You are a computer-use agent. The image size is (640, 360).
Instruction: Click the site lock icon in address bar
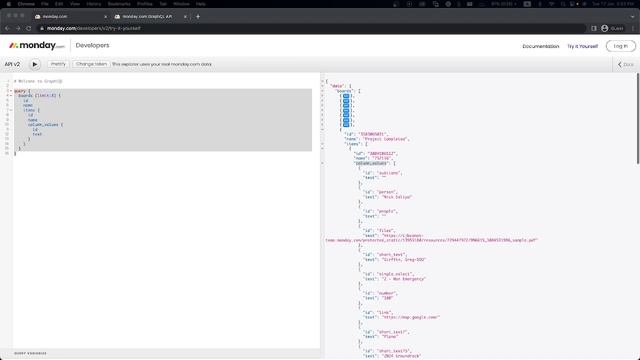42,28
